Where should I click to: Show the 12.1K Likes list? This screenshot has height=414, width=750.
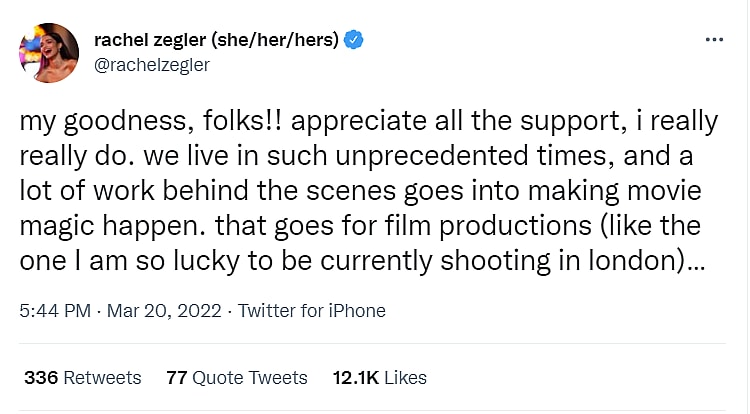[x=380, y=377]
